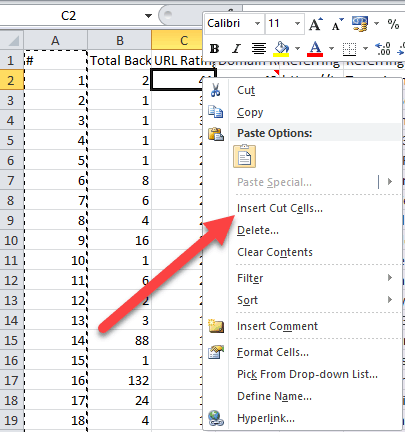The height and width of the screenshot is (432, 405).
Task: Open the Sort menu entry
Action: [x=247, y=300]
